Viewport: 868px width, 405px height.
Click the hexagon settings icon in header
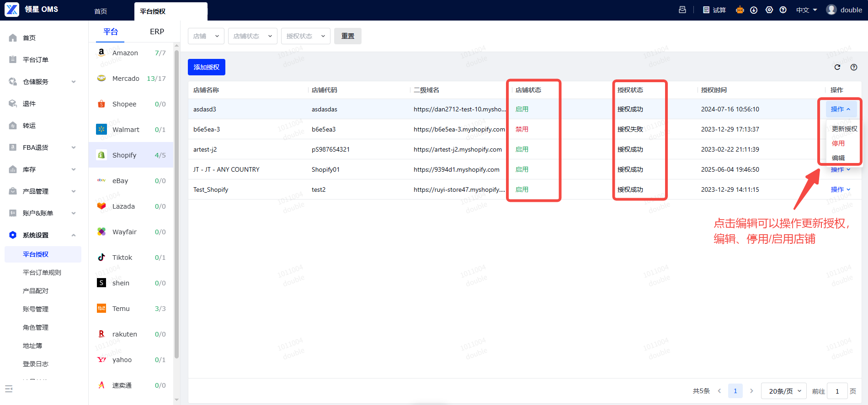pyautogui.click(x=769, y=10)
